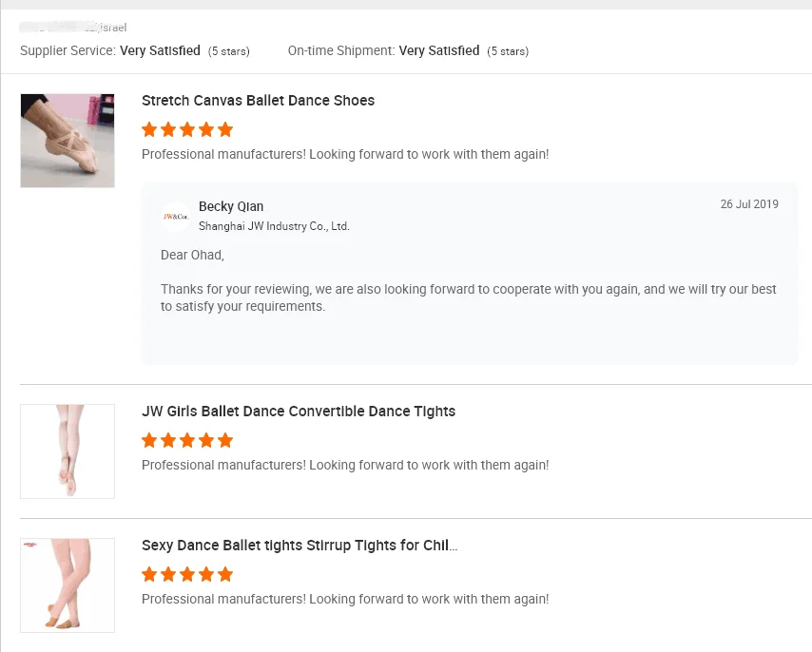Open the convertible dance tights thumbnail
This screenshot has height=652, width=812.
pos(68,451)
